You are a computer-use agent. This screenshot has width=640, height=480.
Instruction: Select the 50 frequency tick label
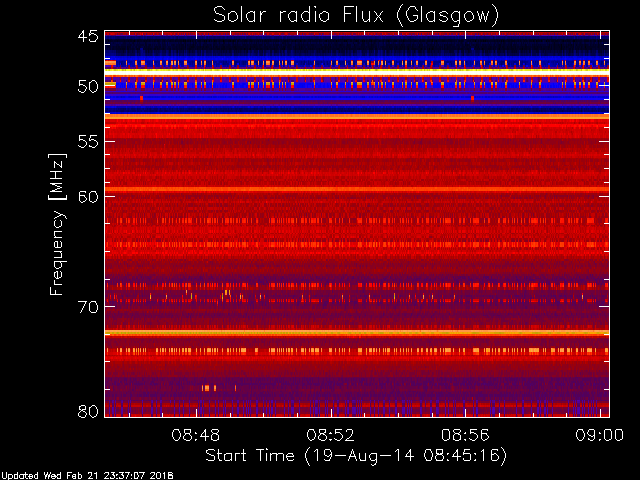88,87
